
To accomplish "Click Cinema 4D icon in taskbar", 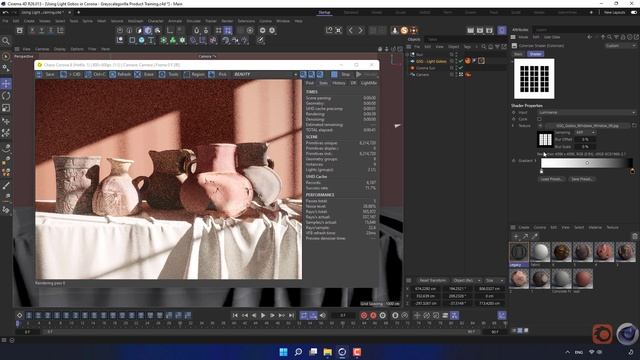I will 342,352.
